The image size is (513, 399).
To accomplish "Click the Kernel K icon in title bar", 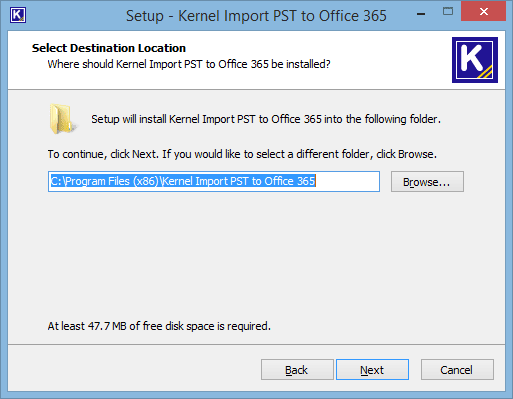I will [18, 15].
